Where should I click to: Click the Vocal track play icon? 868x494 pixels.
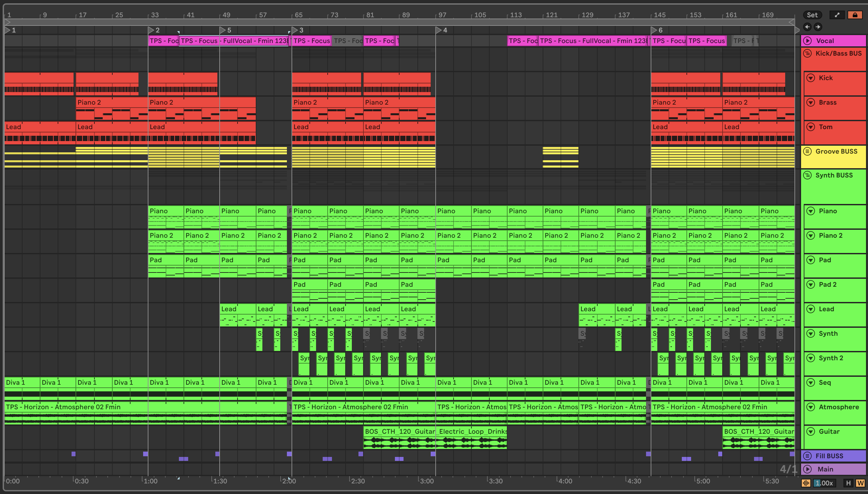(808, 41)
